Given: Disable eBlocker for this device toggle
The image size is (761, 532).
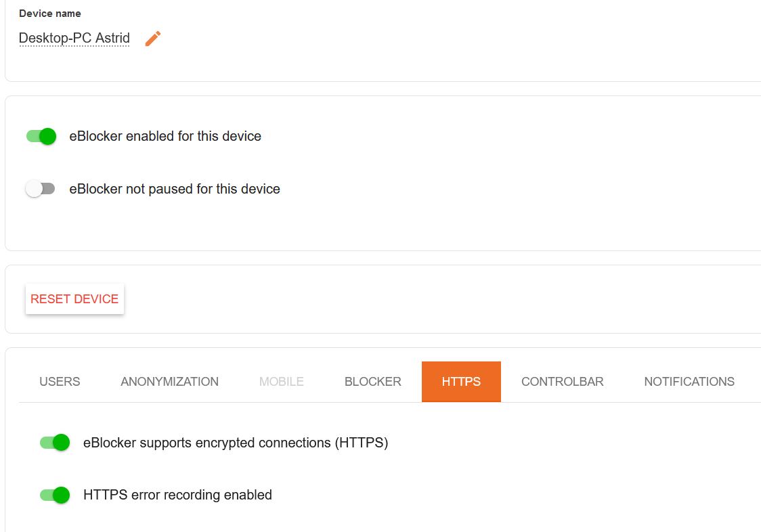Looking at the screenshot, I should pyautogui.click(x=41, y=137).
